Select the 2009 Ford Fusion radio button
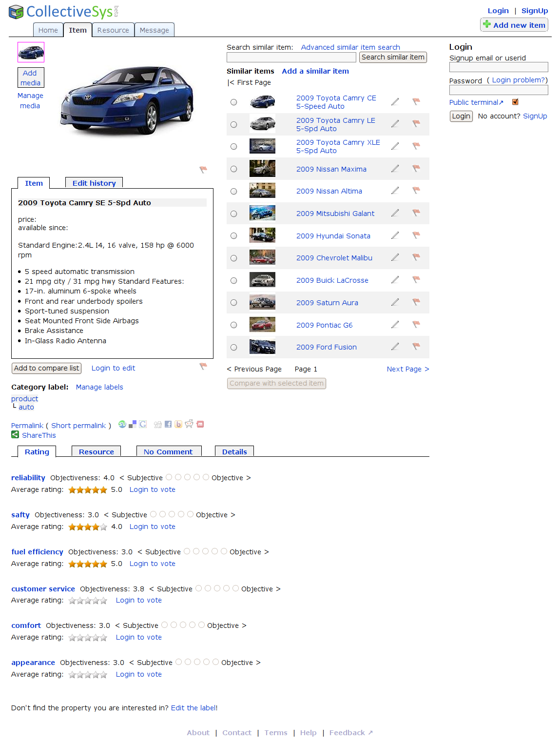The height and width of the screenshot is (742, 560). point(234,347)
